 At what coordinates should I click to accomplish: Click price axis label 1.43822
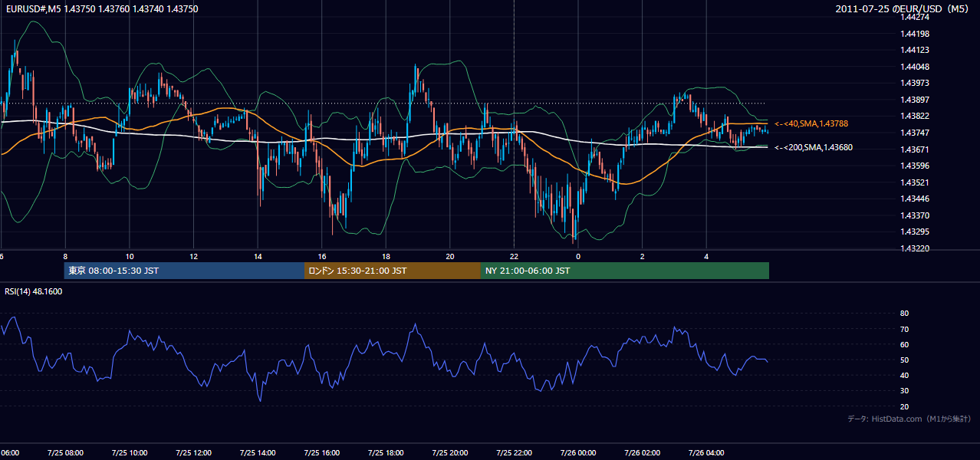(x=914, y=116)
